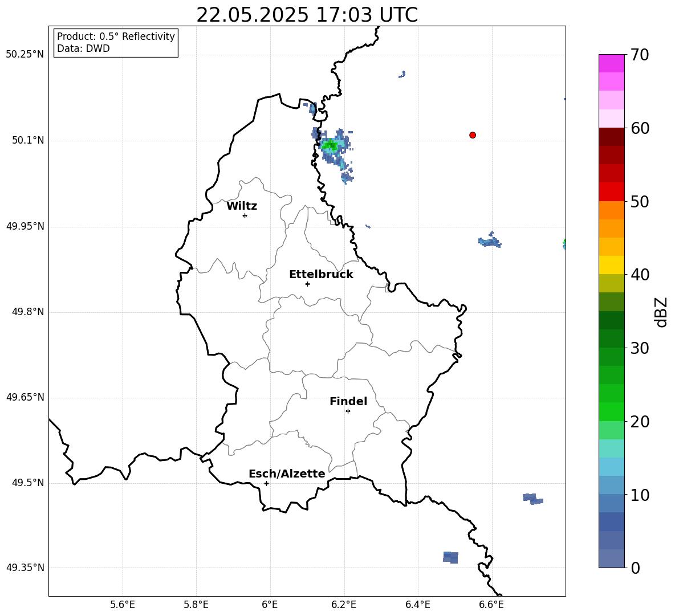
Task: Click the 30 tick on the colorbar
Action: tap(640, 348)
